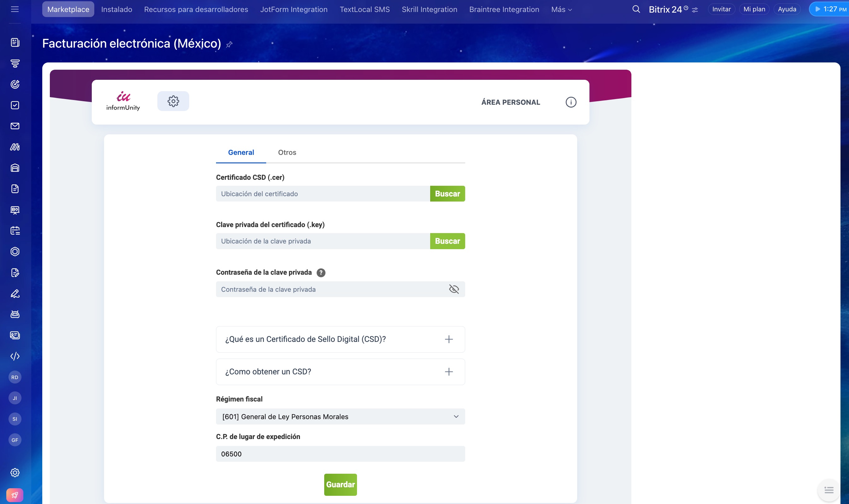Open the info icon next to Área Personal
Screen dimensions: 849x504
coord(571,102)
